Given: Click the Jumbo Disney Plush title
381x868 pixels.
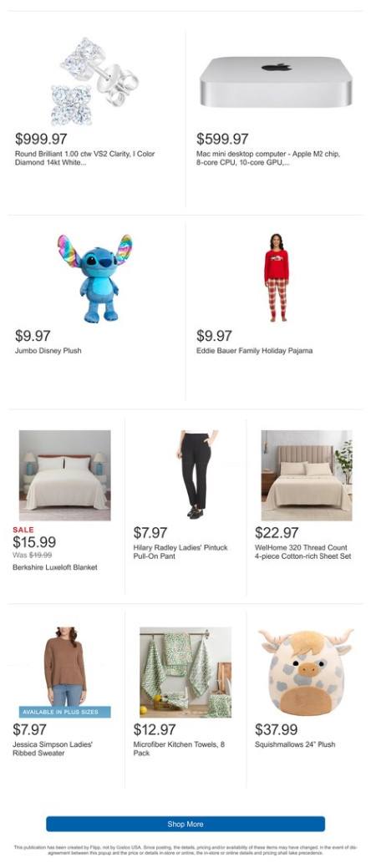Looking at the screenshot, I should [x=48, y=350].
